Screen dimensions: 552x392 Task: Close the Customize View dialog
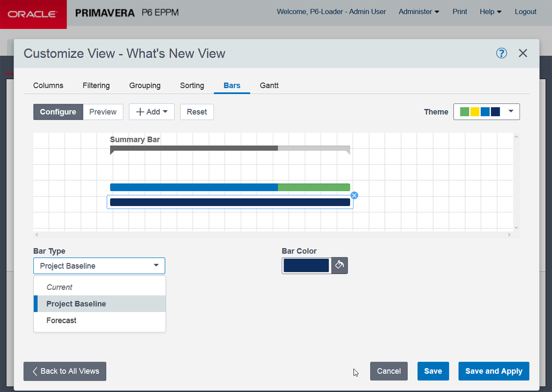523,53
